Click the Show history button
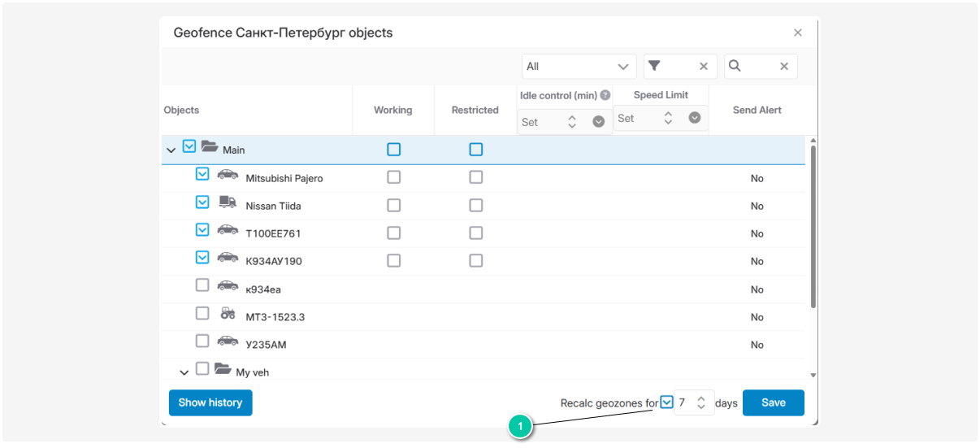The height and width of the screenshot is (448, 980). pyautogui.click(x=210, y=402)
